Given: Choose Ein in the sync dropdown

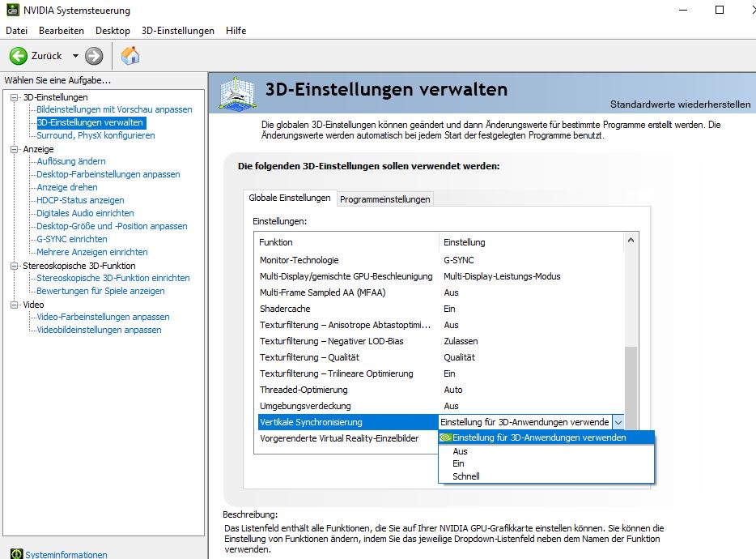Looking at the screenshot, I should (x=546, y=464).
